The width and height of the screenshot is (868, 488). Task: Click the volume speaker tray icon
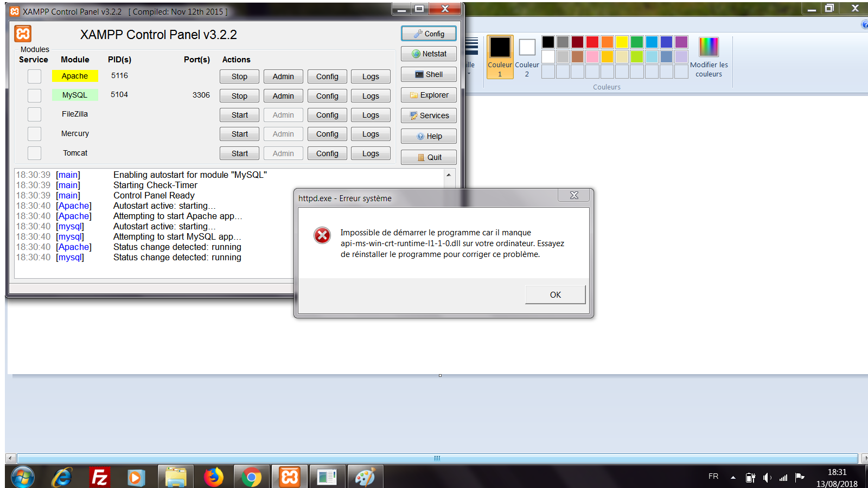767,478
